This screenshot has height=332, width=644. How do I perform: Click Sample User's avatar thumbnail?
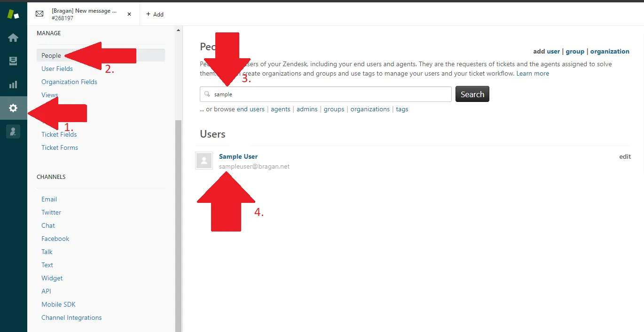[x=204, y=161]
